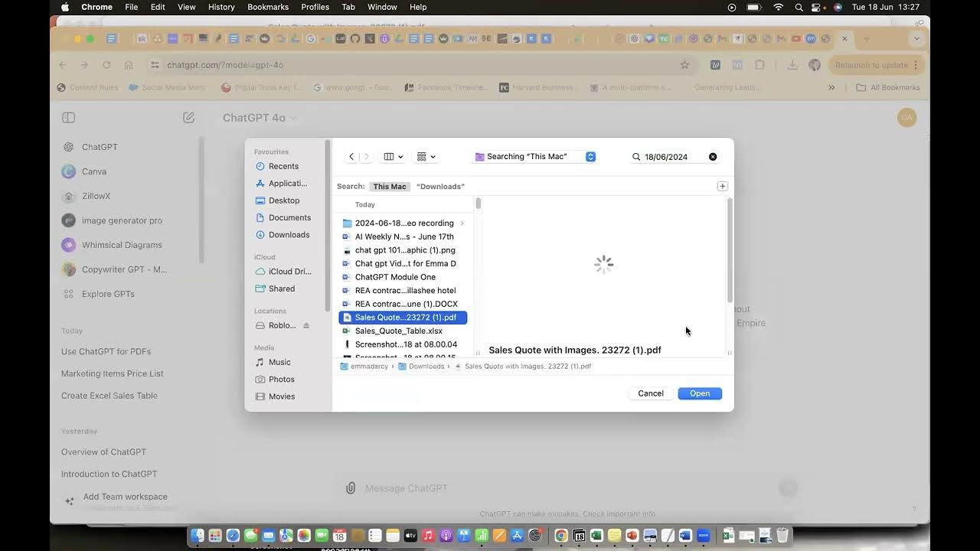980x551 pixels.
Task: Click Downloads in the path bar
Action: click(x=421, y=367)
